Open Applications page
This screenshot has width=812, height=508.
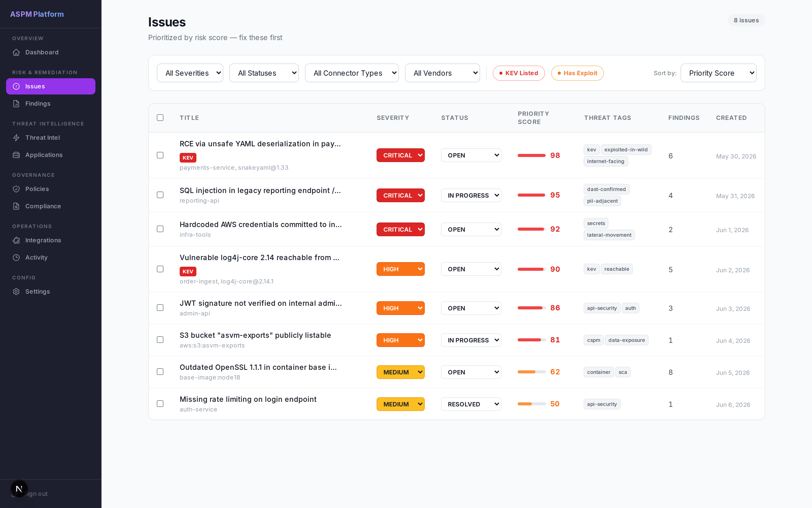click(x=51, y=155)
